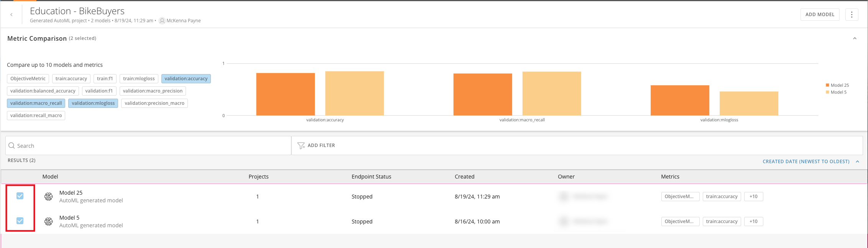This screenshot has height=248, width=868.
Task: Click the Projects column header
Action: (258, 177)
